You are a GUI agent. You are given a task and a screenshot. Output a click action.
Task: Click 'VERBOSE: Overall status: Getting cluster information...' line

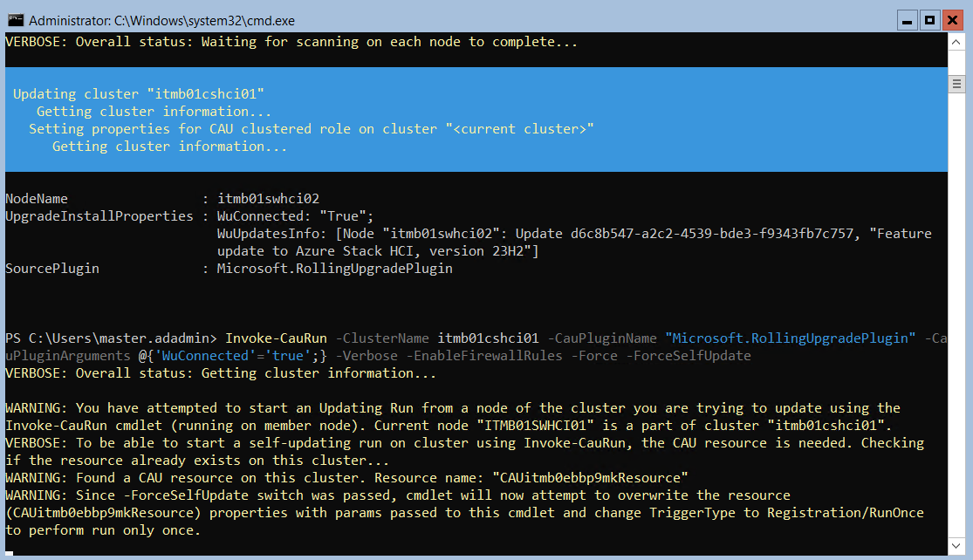(221, 372)
